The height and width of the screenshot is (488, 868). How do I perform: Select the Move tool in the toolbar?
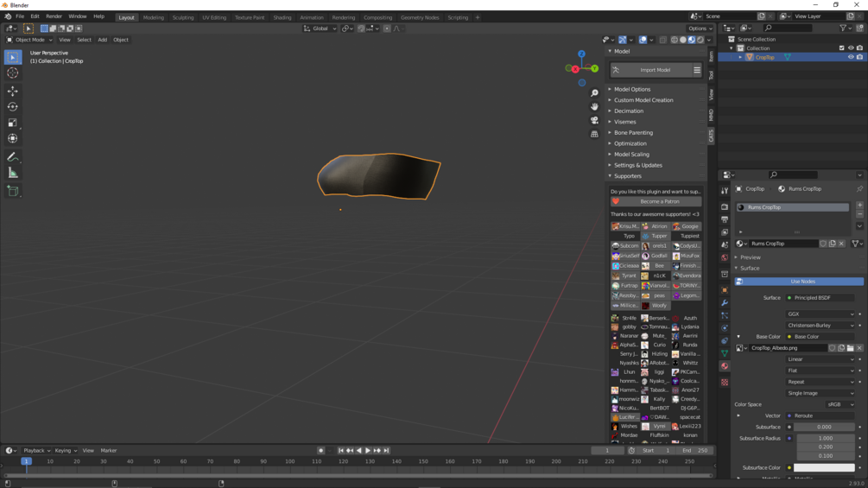(13, 91)
